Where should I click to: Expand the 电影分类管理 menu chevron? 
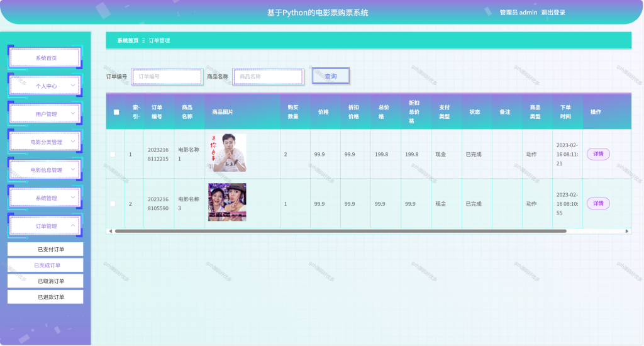tap(73, 142)
